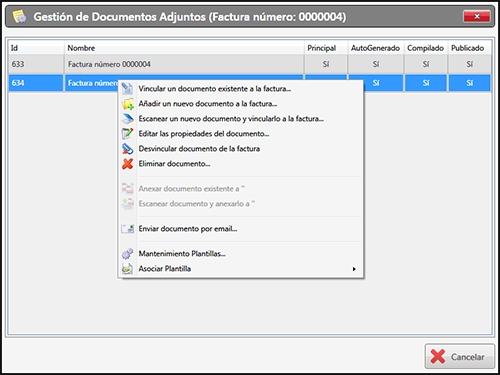
Task: Click the red X icon beside Eliminar documento
Action: (x=127, y=164)
